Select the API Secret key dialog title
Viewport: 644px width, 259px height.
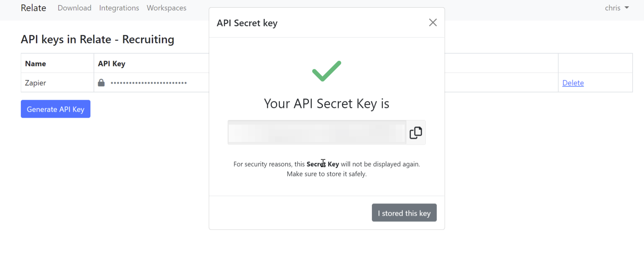pos(247,23)
